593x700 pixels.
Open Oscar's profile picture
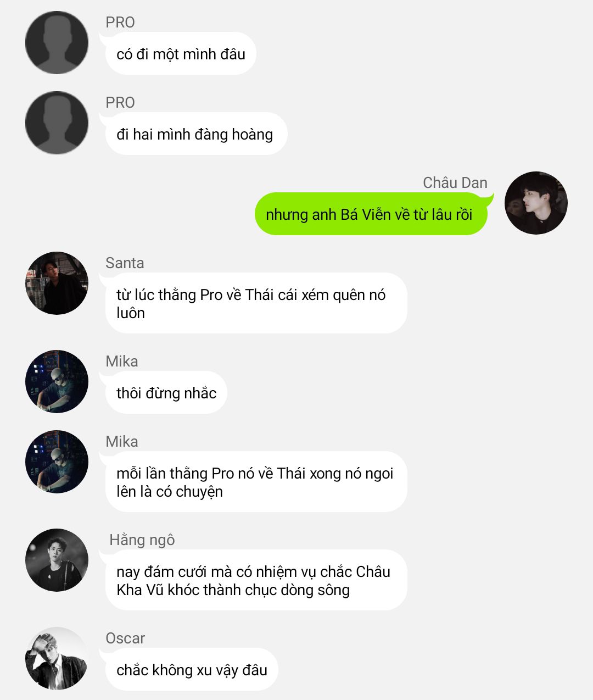57,658
